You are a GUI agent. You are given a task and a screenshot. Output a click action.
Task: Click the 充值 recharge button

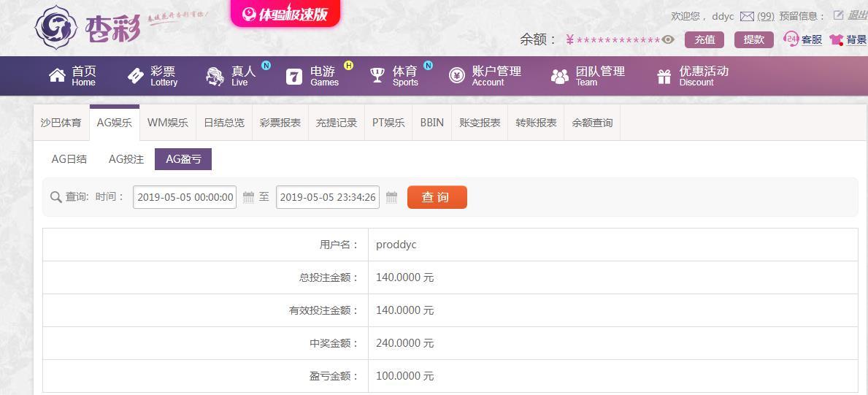click(704, 39)
